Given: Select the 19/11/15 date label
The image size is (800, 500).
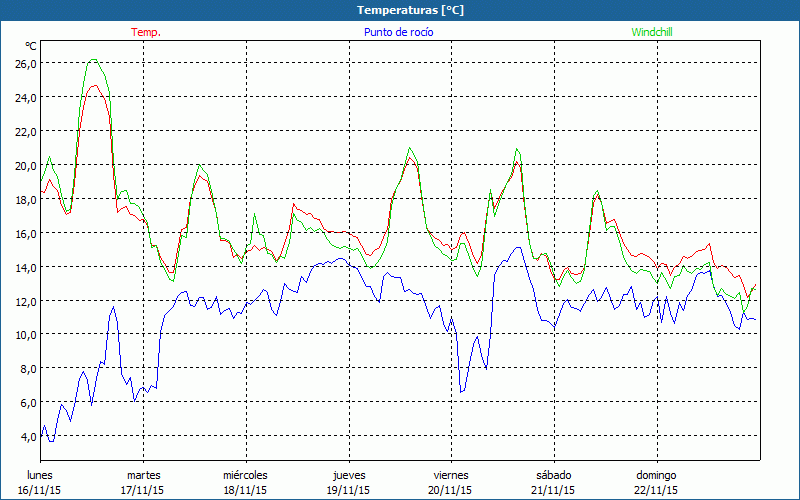Looking at the screenshot, I should tap(348, 490).
